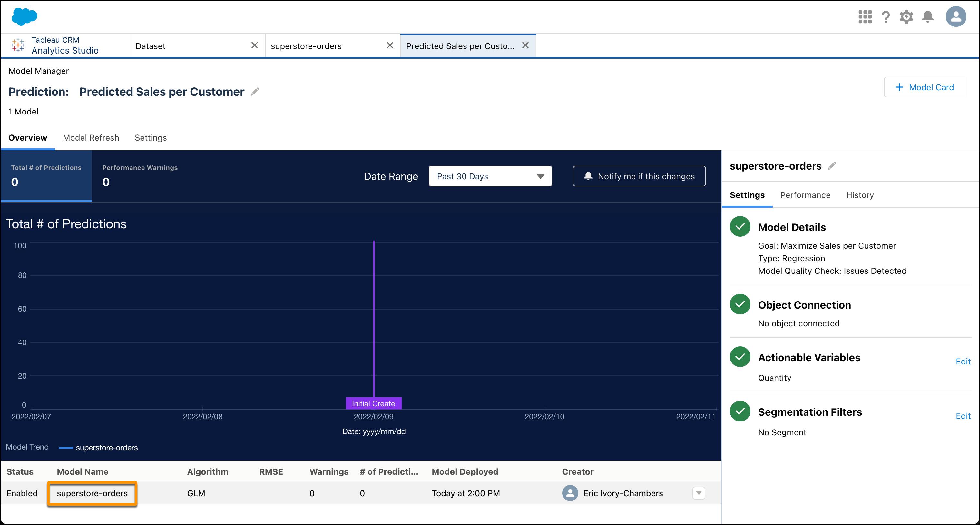The width and height of the screenshot is (980, 525).
Task: Click the user avatar icon
Action: [956, 16]
